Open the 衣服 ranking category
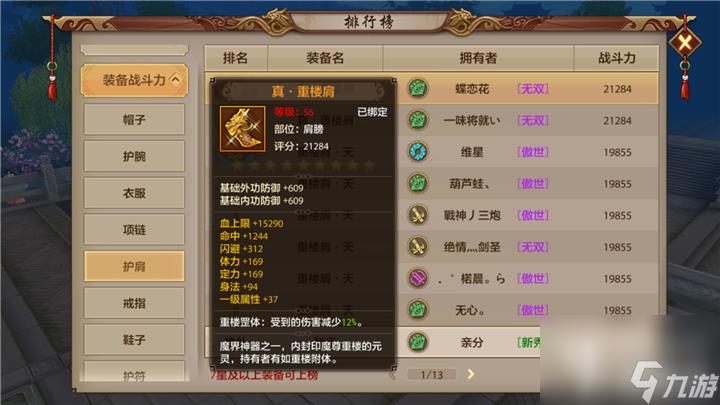 [x=134, y=193]
